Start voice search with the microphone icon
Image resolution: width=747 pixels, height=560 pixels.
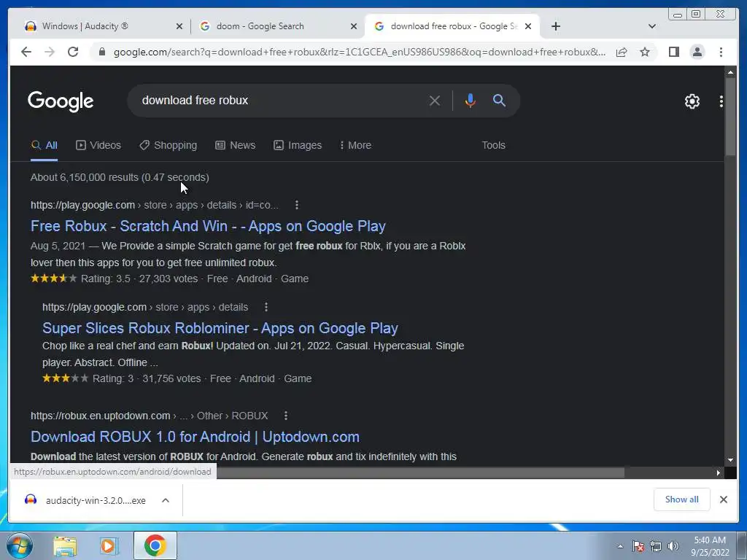pyautogui.click(x=471, y=101)
